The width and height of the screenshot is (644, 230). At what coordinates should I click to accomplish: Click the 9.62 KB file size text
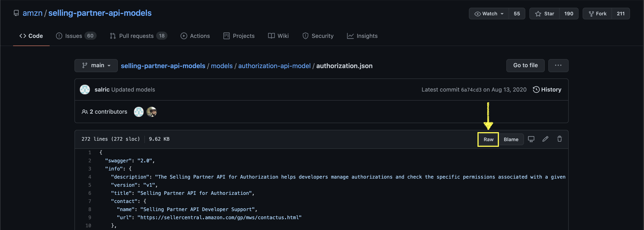click(x=159, y=139)
